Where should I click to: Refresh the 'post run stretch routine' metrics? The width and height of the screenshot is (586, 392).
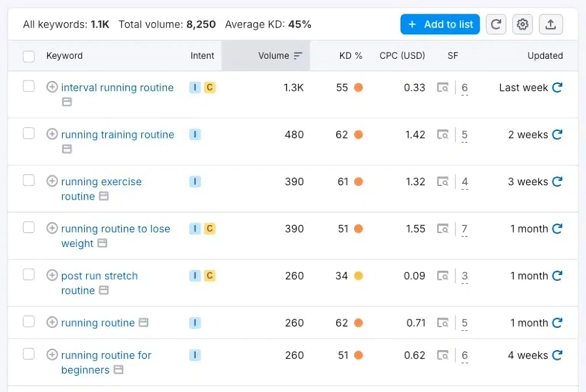coord(557,276)
